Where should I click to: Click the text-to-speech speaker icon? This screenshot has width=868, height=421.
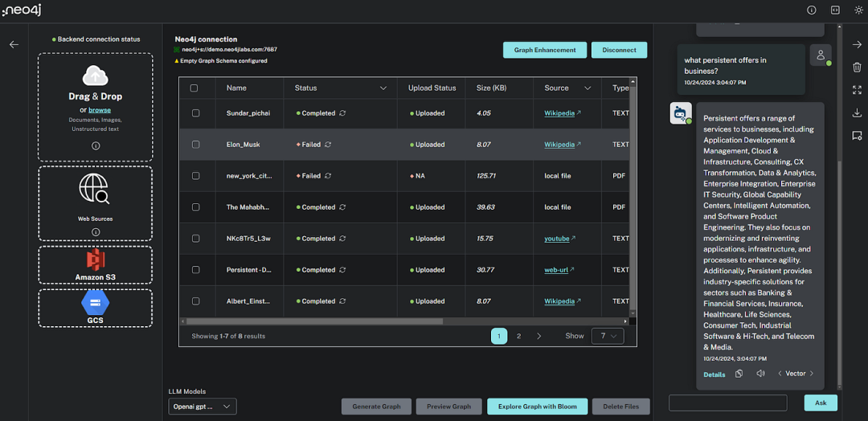click(x=760, y=374)
